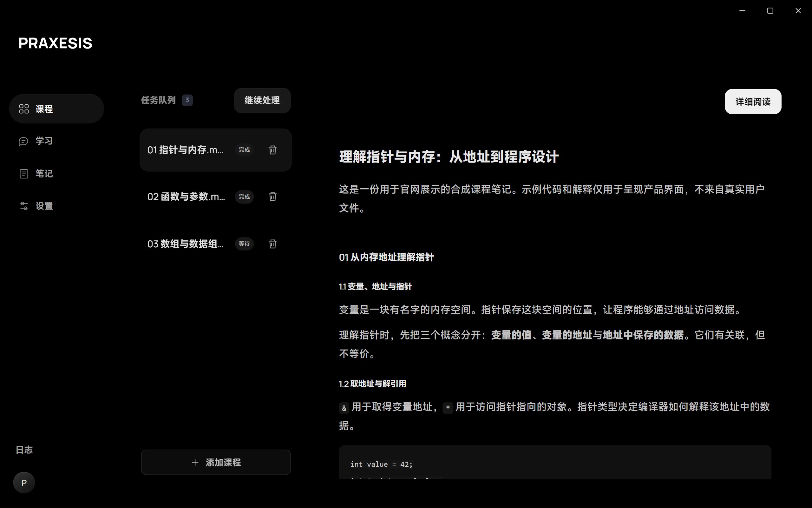Click the PRAXESIS logo
Screen dimensions: 812x508
[56, 43]
